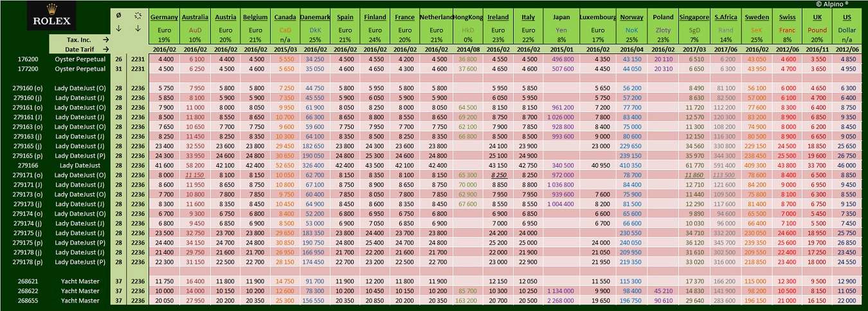Open the Norway column header link
This screenshot has width=868, height=311.
pyautogui.click(x=631, y=17)
